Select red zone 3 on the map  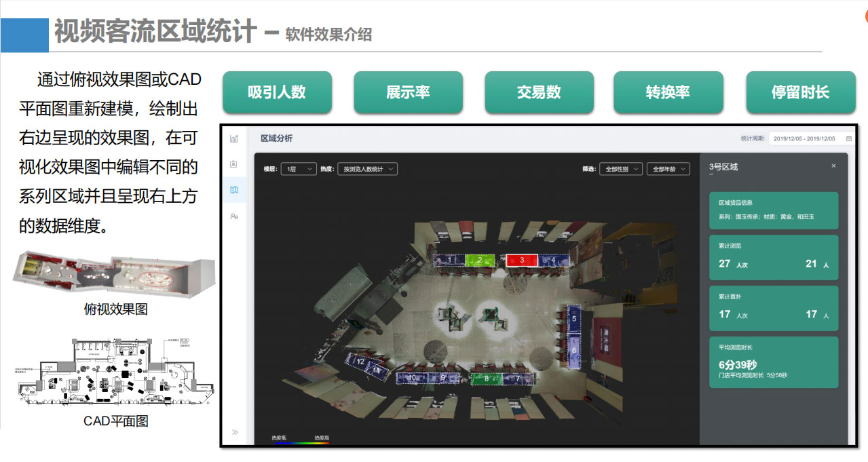(521, 260)
